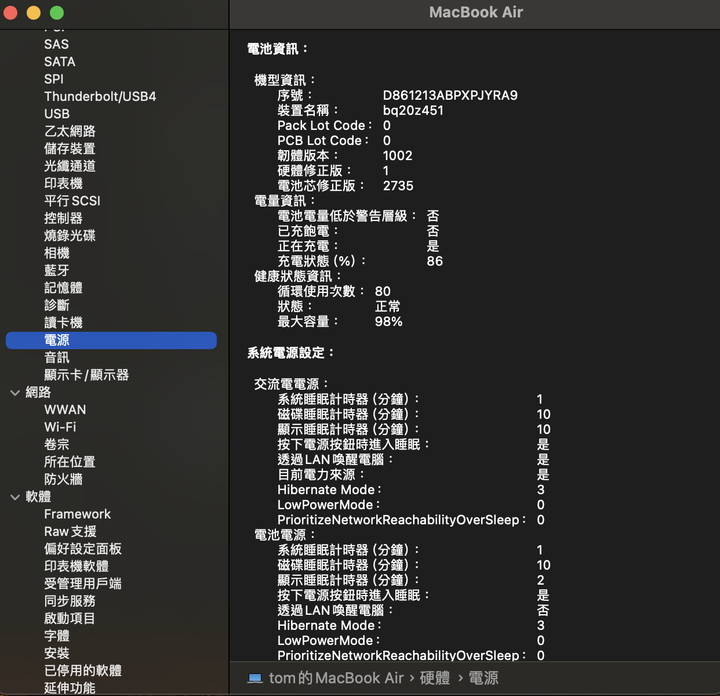Select SATA in the sidebar
The height and width of the screenshot is (696, 720).
tap(60, 62)
